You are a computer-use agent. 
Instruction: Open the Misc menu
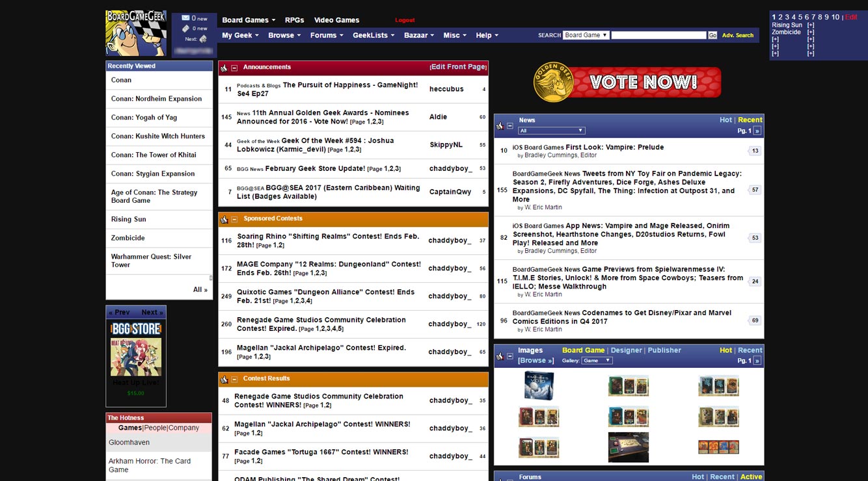455,35
